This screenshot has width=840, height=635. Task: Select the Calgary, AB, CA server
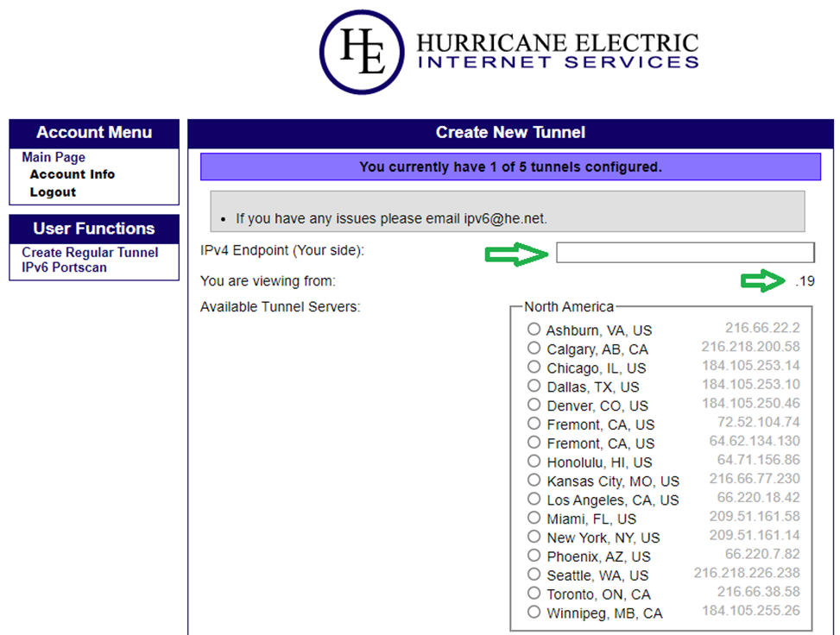pyautogui.click(x=534, y=348)
